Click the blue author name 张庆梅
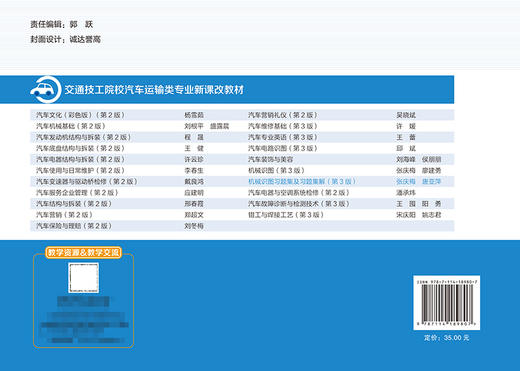This screenshot has width=520, height=371. [406, 181]
